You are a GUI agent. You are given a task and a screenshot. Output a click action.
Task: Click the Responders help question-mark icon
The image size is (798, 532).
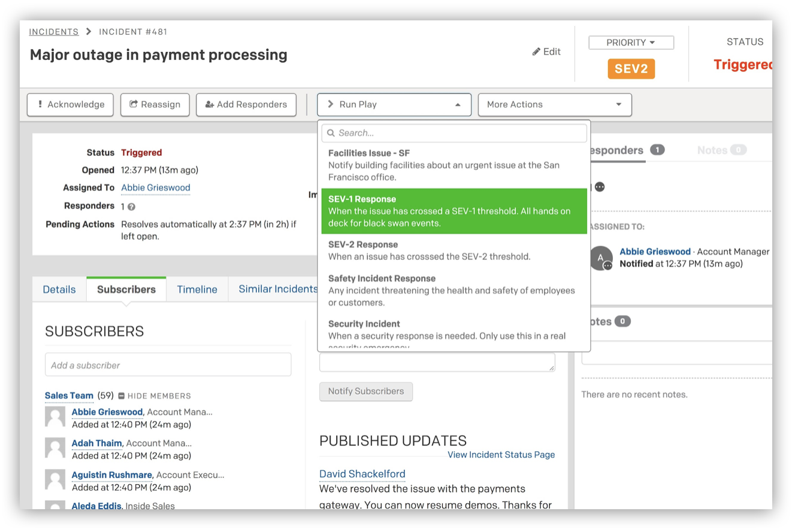(x=131, y=207)
